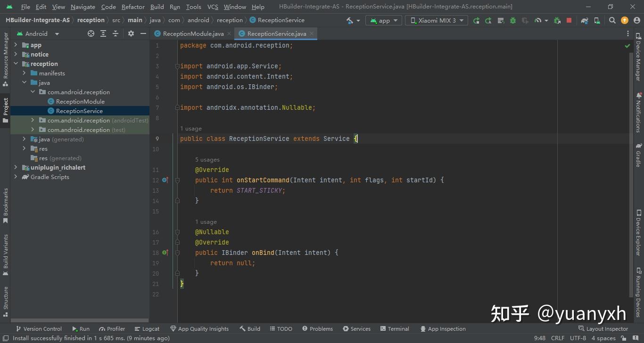The width and height of the screenshot is (644, 343).
Task: Click Apply Changes and Restart Activity icon
Action: pyautogui.click(x=476, y=20)
